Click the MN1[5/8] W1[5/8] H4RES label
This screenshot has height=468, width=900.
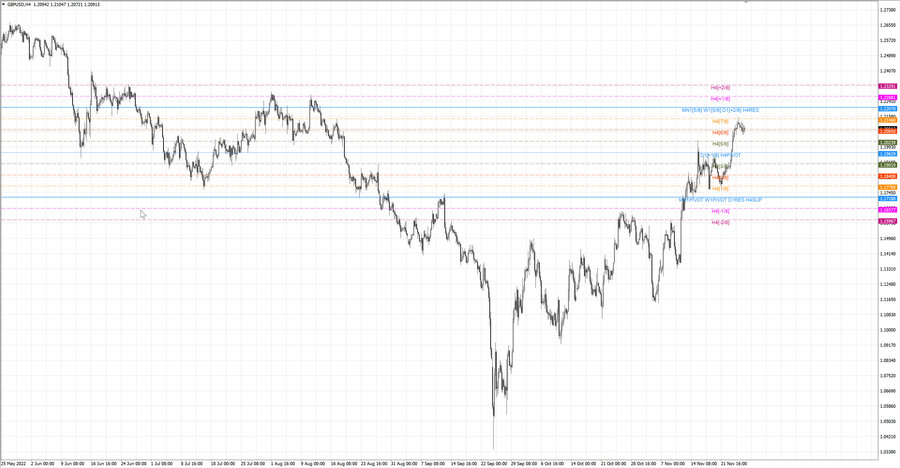pyautogui.click(x=720, y=110)
